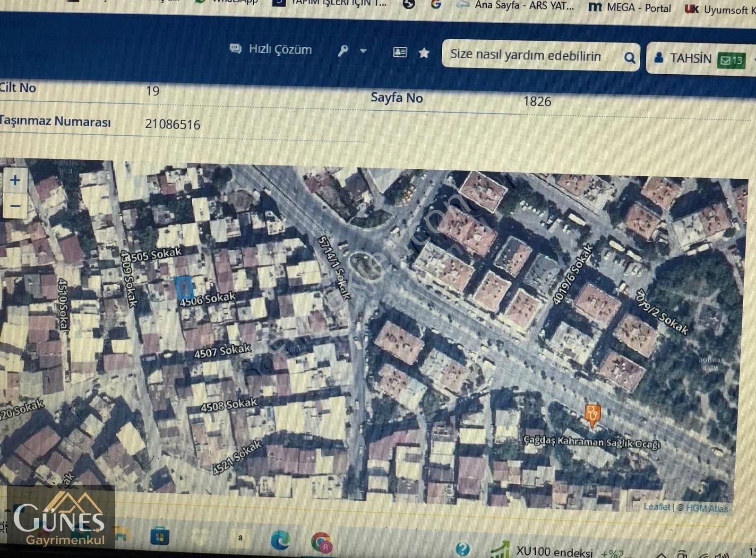Click the key icon in header
This screenshot has height=558, width=756.
pos(343,51)
